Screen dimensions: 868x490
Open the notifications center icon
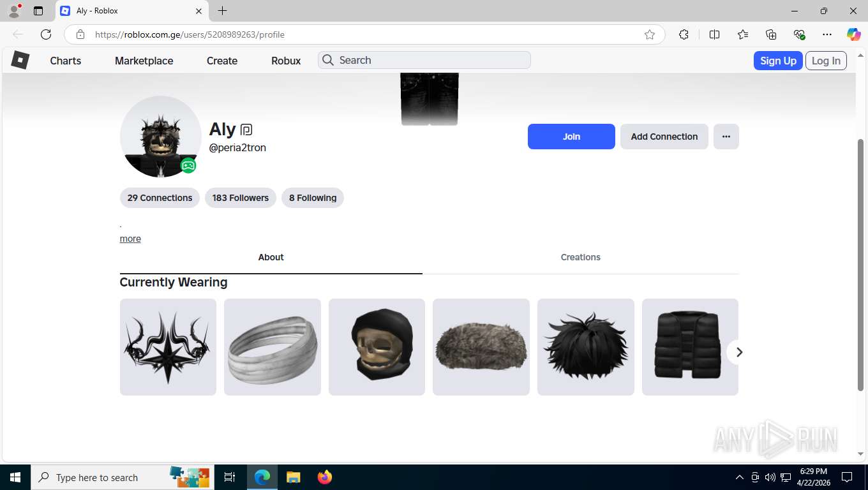point(847,477)
